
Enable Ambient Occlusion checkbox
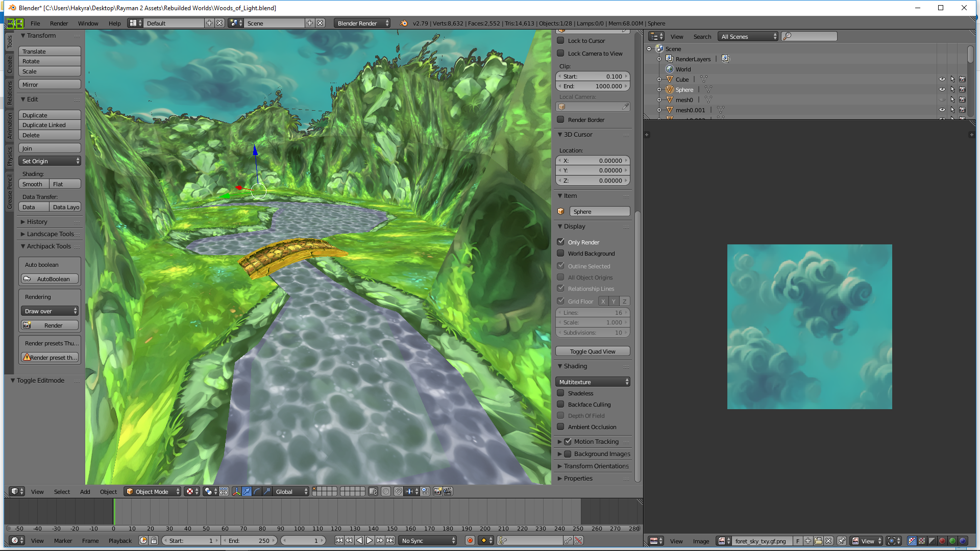tap(560, 427)
